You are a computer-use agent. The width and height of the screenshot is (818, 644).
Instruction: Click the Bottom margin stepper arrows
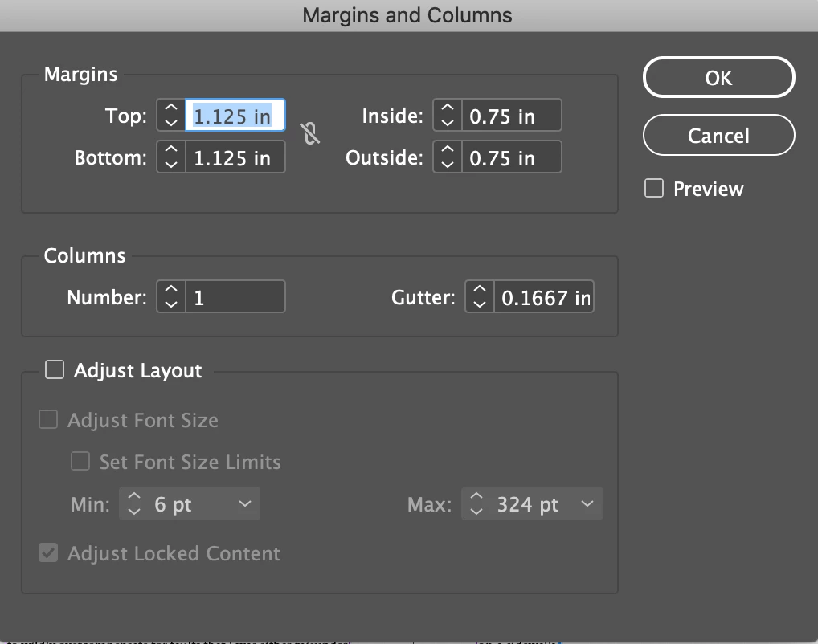pyautogui.click(x=170, y=157)
